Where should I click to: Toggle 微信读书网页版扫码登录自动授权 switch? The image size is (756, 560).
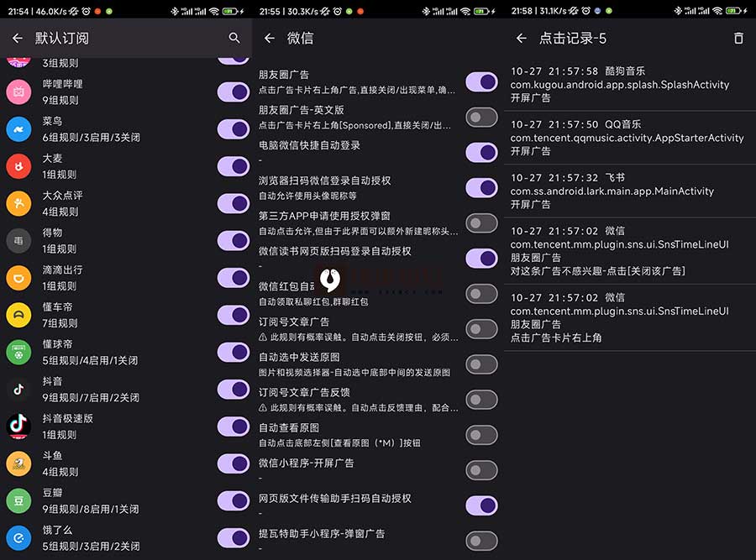tap(481, 259)
